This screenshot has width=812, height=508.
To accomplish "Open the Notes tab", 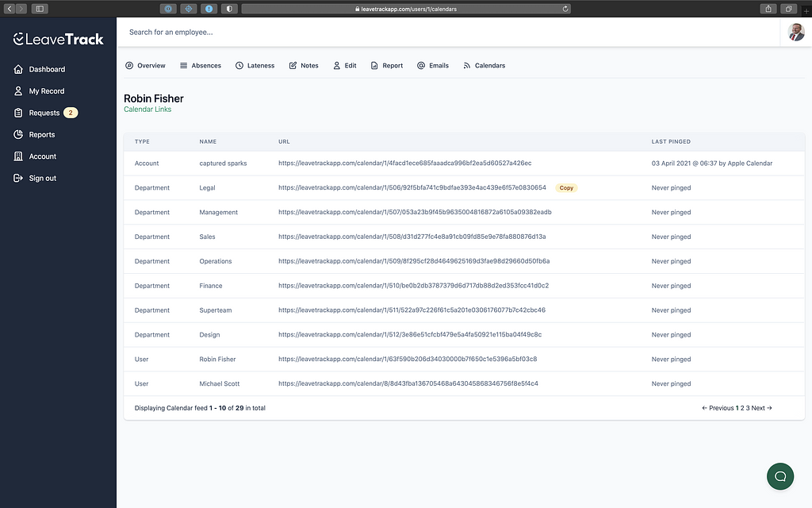I will (x=304, y=65).
